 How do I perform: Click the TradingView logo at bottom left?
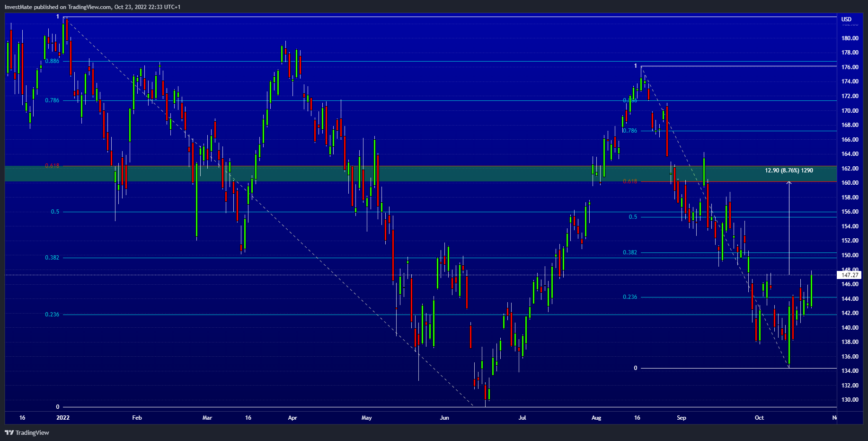click(x=27, y=432)
